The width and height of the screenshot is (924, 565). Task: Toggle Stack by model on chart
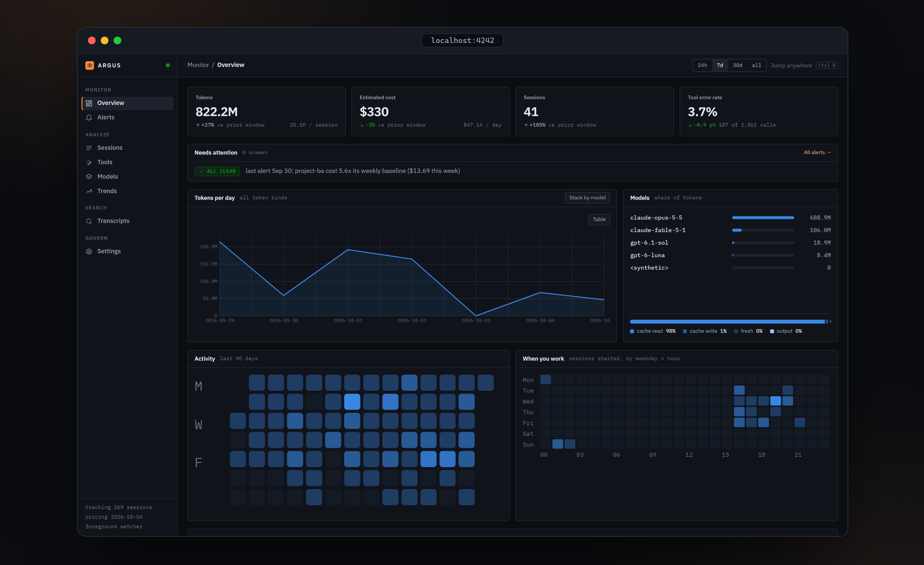[x=587, y=198]
